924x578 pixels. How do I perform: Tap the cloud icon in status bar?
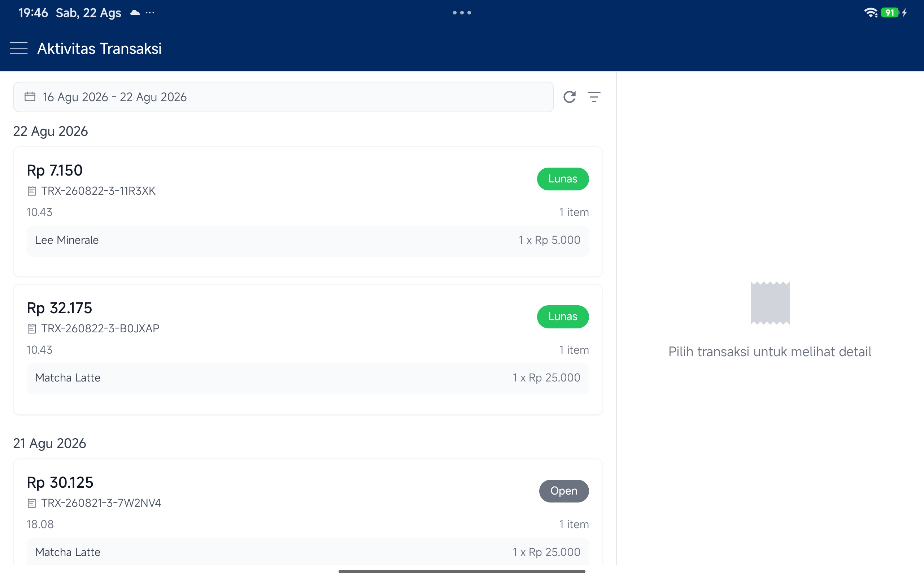pyautogui.click(x=135, y=13)
